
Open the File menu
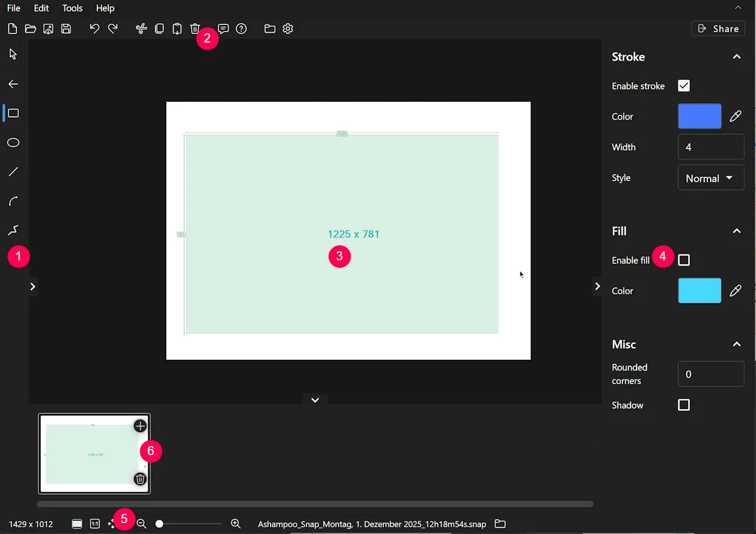pyautogui.click(x=13, y=8)
